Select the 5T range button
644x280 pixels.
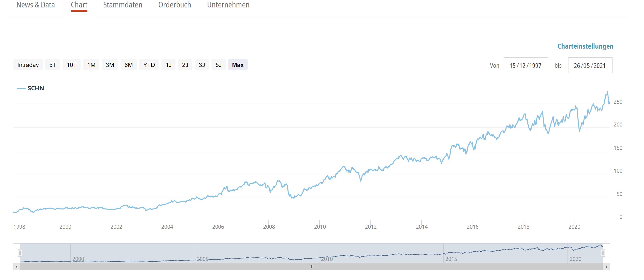click(x=52, y=65)
